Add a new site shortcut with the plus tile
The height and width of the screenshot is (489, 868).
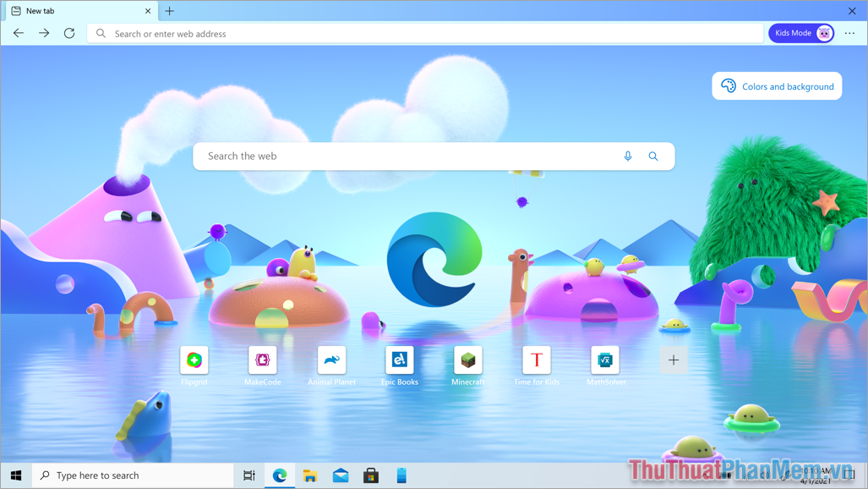click(673, 360)
